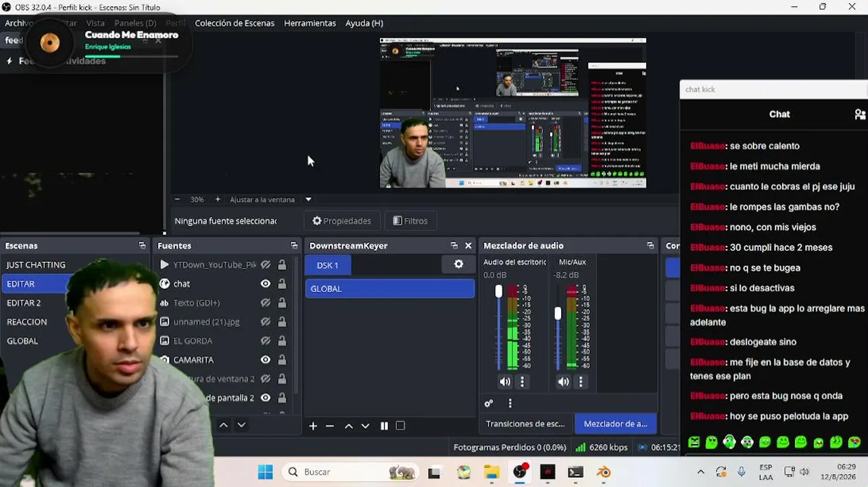Open the chat users icon in Kick chat
Viewport: 868px width, 487px height.
click(860, 114)
